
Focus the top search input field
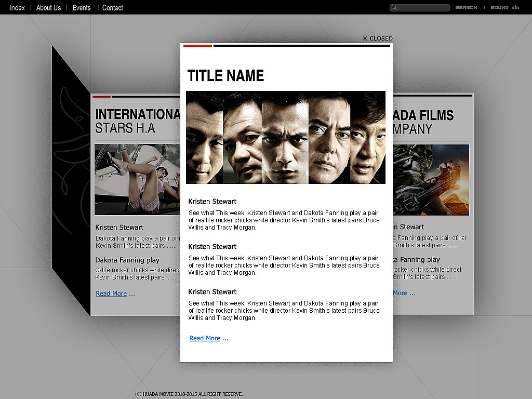coord(420,7)
